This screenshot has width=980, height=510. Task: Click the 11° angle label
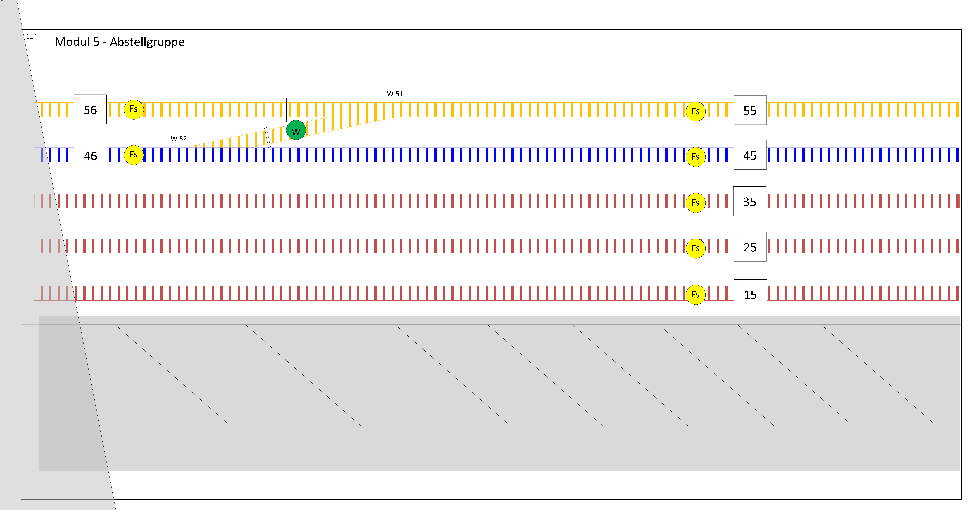click(x=31, y=37)
